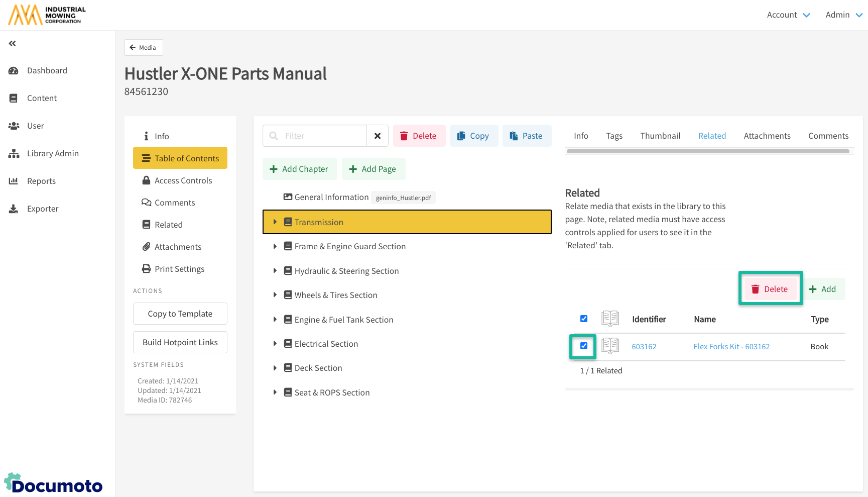The height and width of the screenshot is (497, 868).
Task: Open Library Admin in the sidebar
Action: point(53,153)
